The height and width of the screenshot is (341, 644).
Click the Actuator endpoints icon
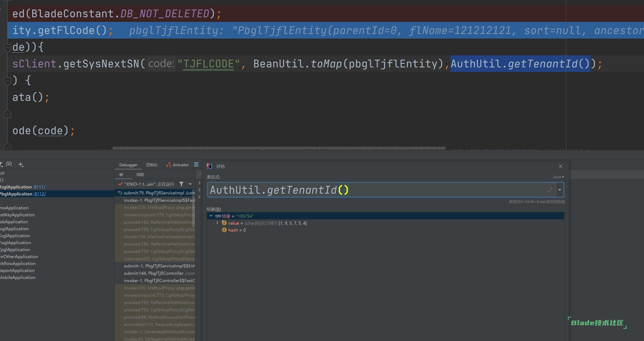(169, 164)
